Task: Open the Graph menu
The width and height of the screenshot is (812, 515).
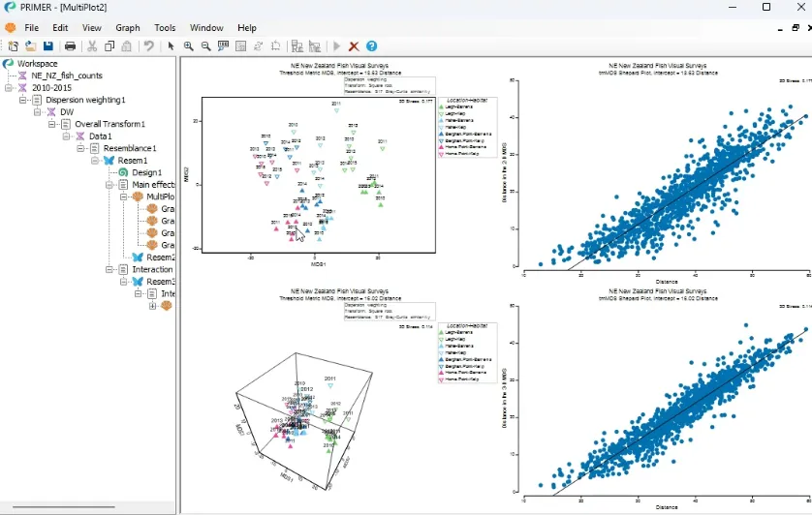Action: [x=127, y=28]
